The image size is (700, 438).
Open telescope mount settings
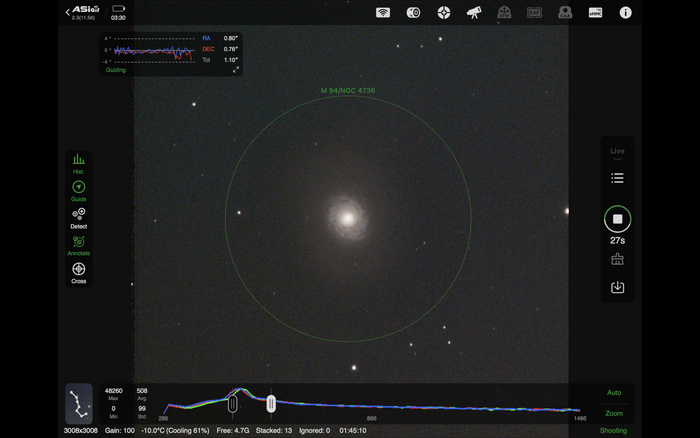(474, 13)
